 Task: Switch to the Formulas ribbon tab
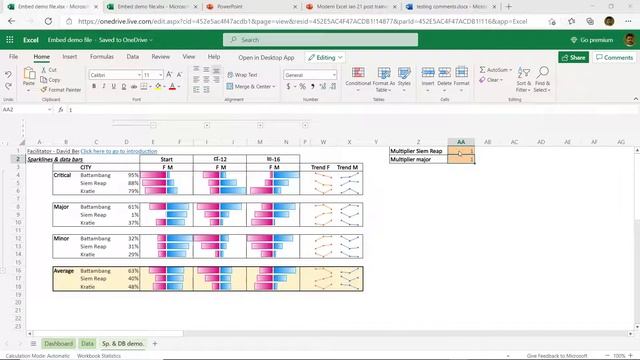click(102, 57)
